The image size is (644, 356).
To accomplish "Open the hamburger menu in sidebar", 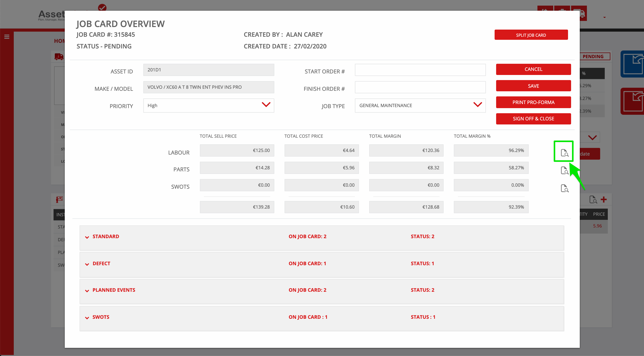I will point(7,37).
